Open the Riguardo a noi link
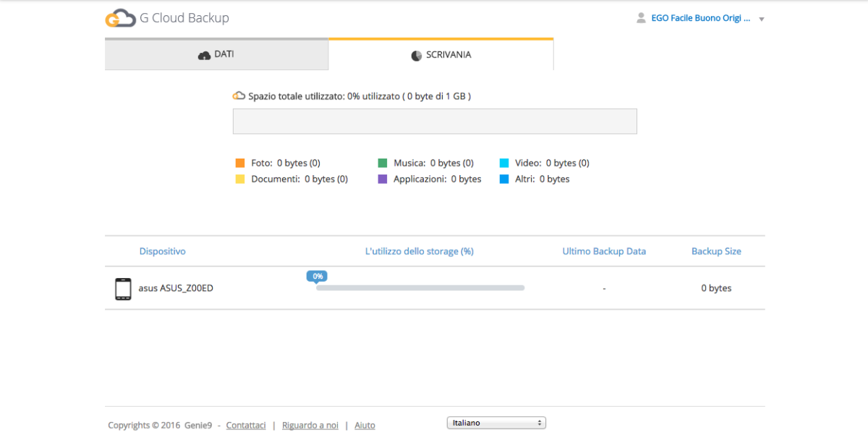The height and width of the screenshot is (438, 868). click(310, 425)
